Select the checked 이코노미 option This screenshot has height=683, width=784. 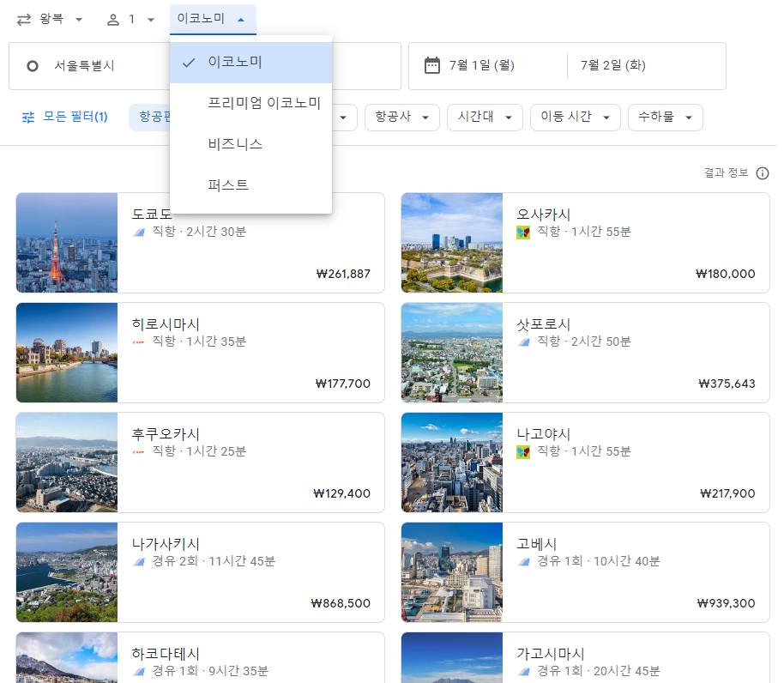point(251,63)
